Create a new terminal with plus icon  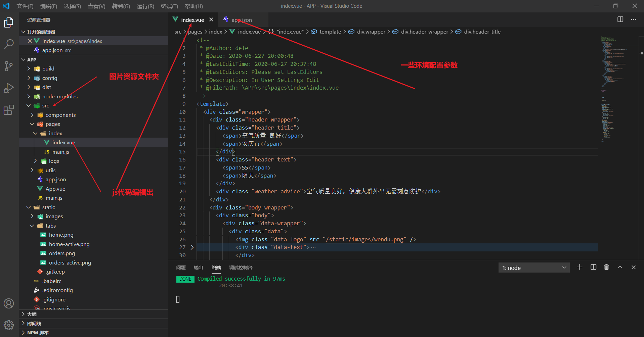tap(579, 267)
